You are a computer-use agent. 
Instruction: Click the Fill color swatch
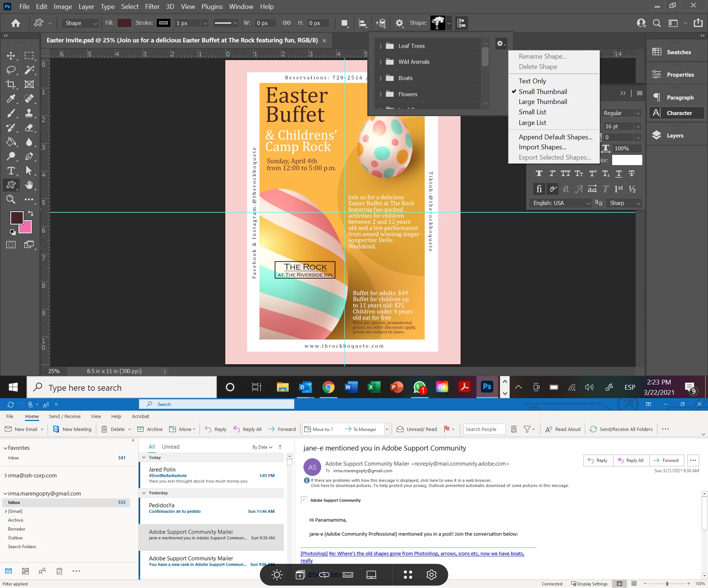124,23
